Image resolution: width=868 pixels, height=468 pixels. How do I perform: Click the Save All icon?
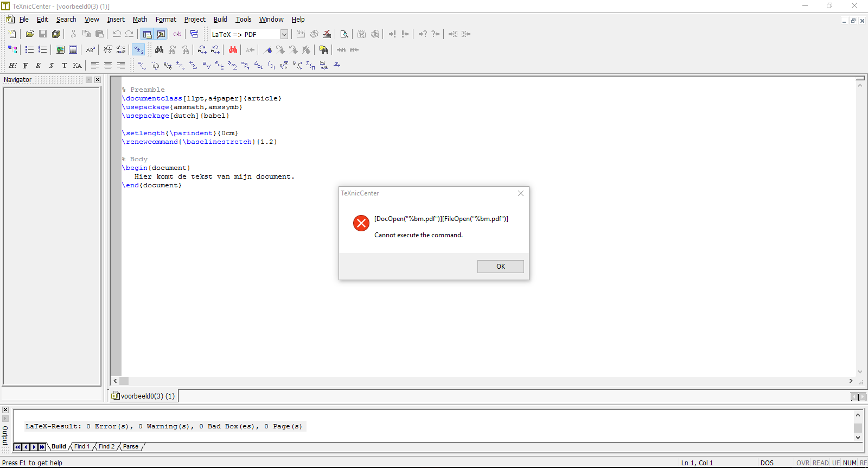56,34
